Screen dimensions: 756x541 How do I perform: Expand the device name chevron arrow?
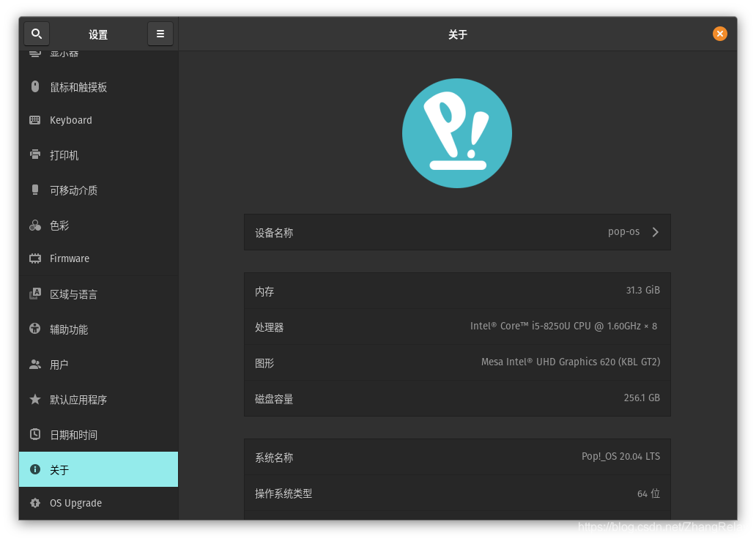655,232
